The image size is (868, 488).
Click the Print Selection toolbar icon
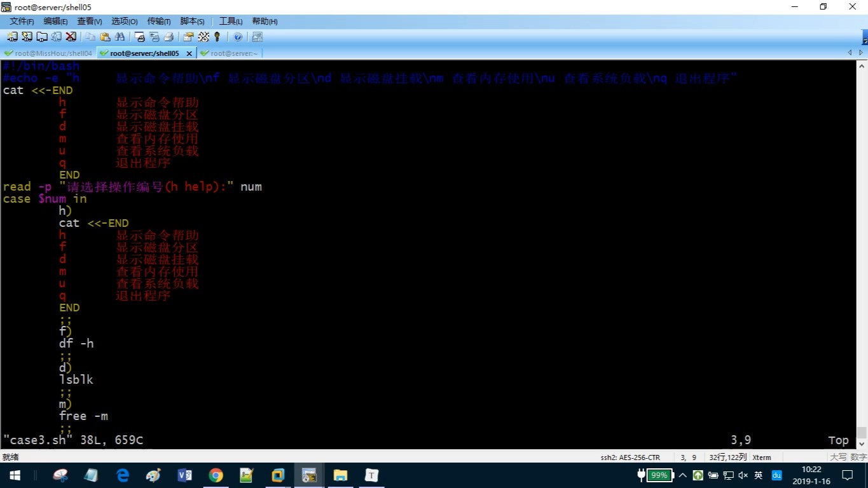155,37
